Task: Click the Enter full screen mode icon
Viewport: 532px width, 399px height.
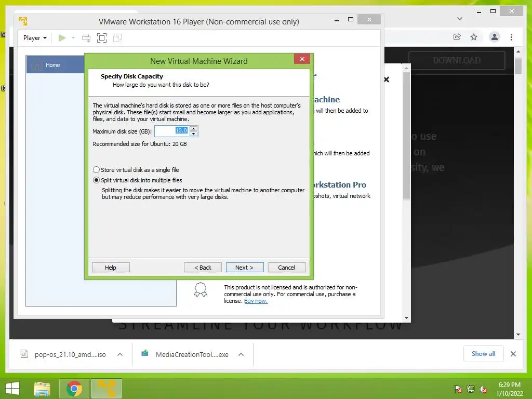Action: [102, 37]
